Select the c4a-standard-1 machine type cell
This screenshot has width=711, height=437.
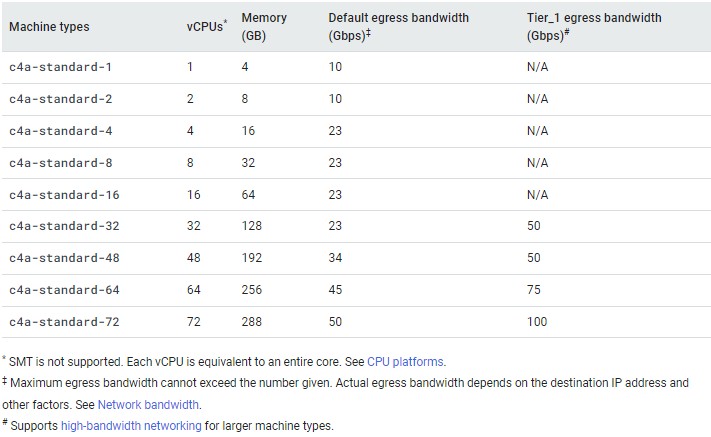coord(60,67)
